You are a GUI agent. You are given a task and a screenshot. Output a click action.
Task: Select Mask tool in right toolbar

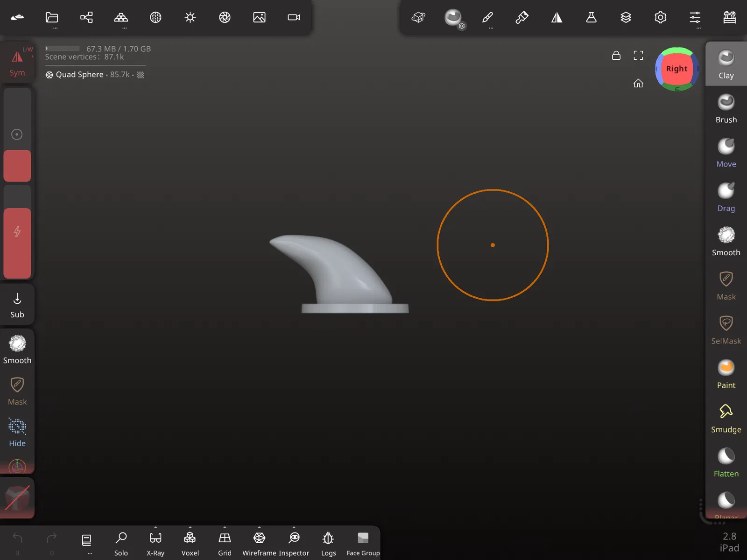[x=726, y=286]
